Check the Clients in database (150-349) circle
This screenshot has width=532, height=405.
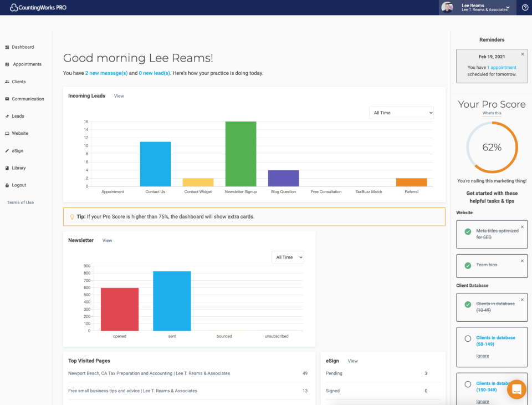tap(468, 384)
